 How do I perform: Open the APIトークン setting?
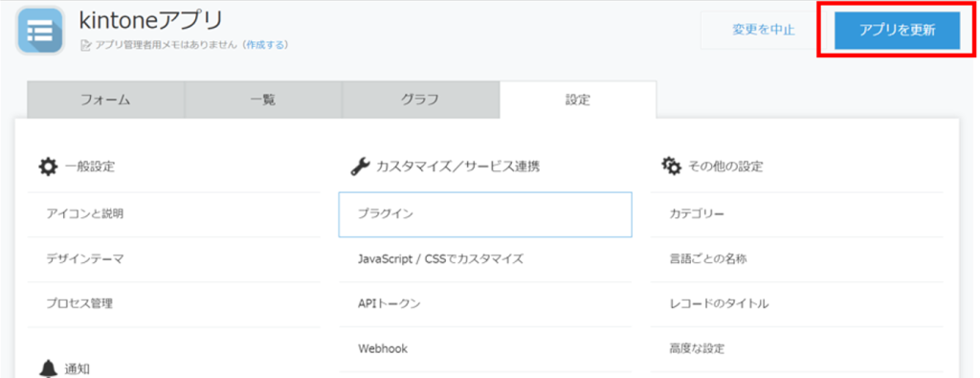pos(485,304)
